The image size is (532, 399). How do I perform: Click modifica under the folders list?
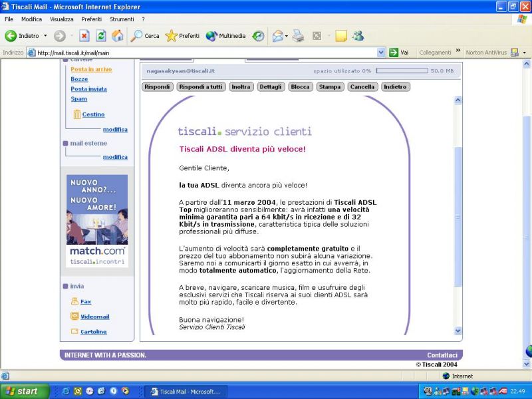115,130
